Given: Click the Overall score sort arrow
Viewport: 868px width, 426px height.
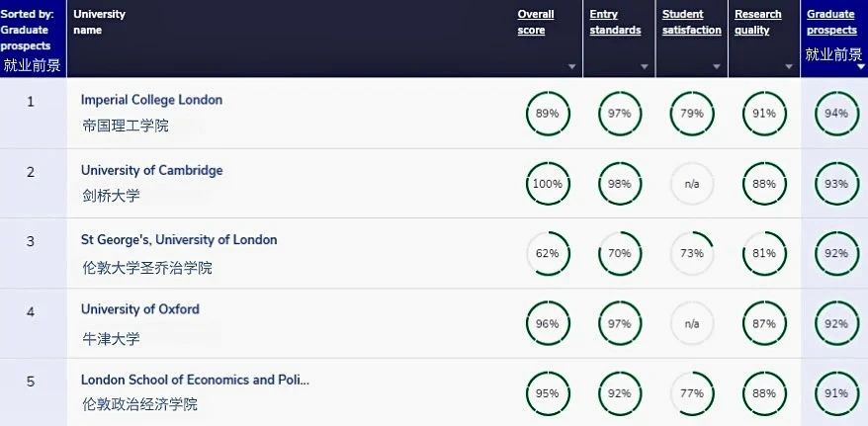Looking at the screenshot, I should tap(571, 67).
